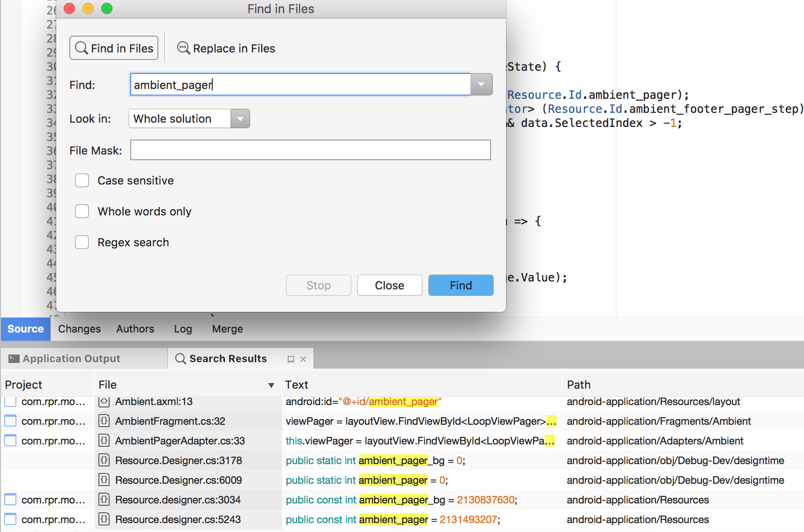Switch to Replace in Files mode
Image resolution: width=804 pixels, height=532 pixels.
(x=225, y=48)
